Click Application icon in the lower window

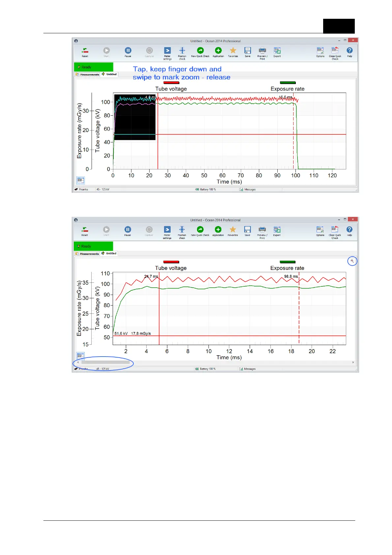tap(218, 231)
